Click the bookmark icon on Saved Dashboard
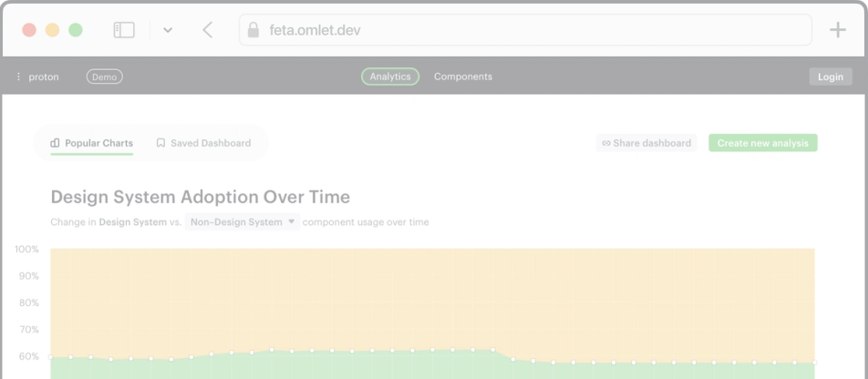Image resolution: width=868 pixels, height=379 pixels. [160, 143]
